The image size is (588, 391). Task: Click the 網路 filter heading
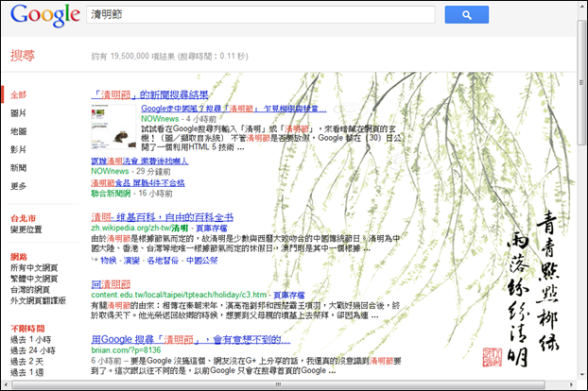point(19,257)
